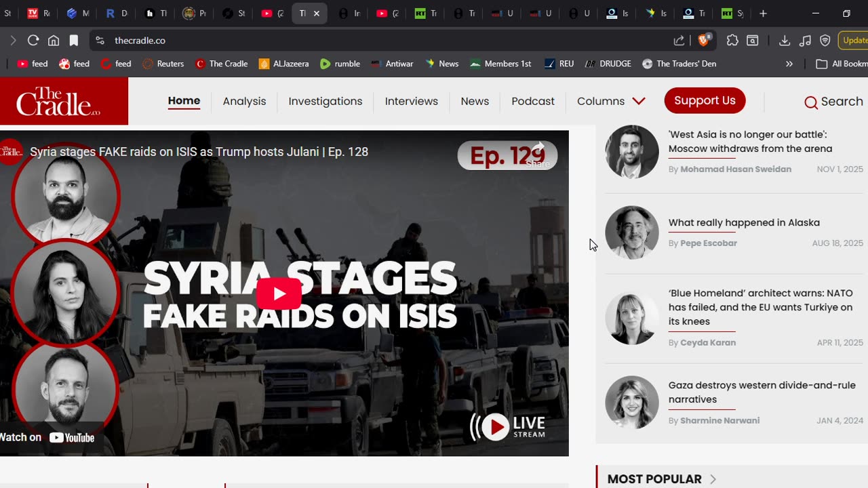Play the video with the red YouTube button
Image resolution: width=868 pixels, height=488 pixels.
point(279,293)
